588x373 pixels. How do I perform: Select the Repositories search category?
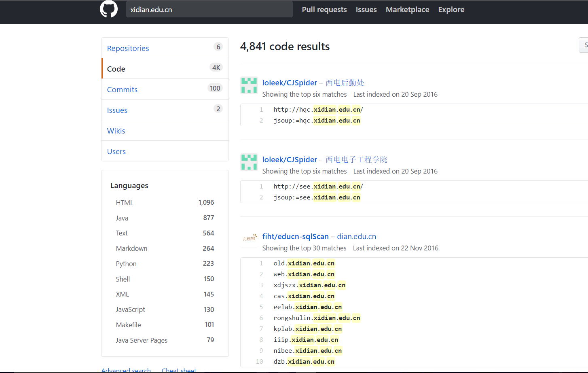(165, 48)
